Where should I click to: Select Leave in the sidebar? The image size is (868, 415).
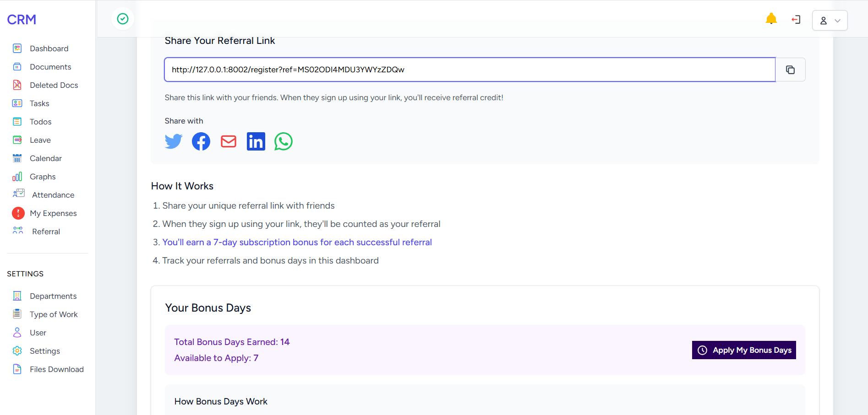(40, 140)
